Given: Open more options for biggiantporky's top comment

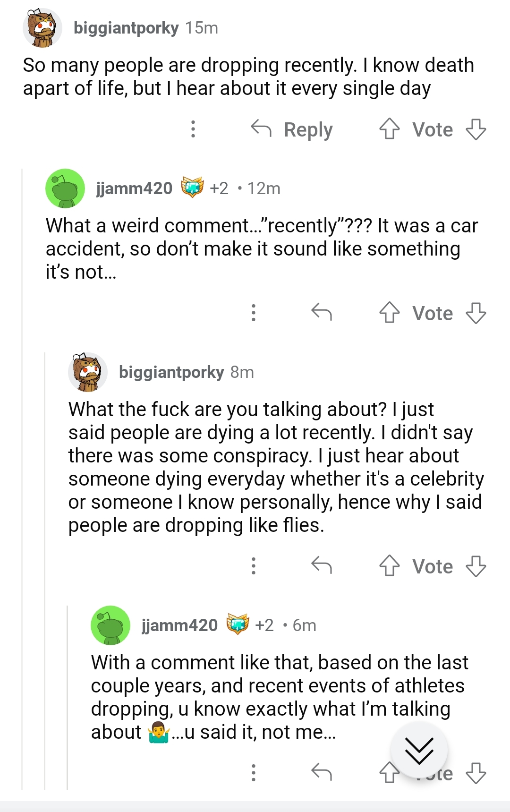Looking at the screenshot, I should (193, 129).
